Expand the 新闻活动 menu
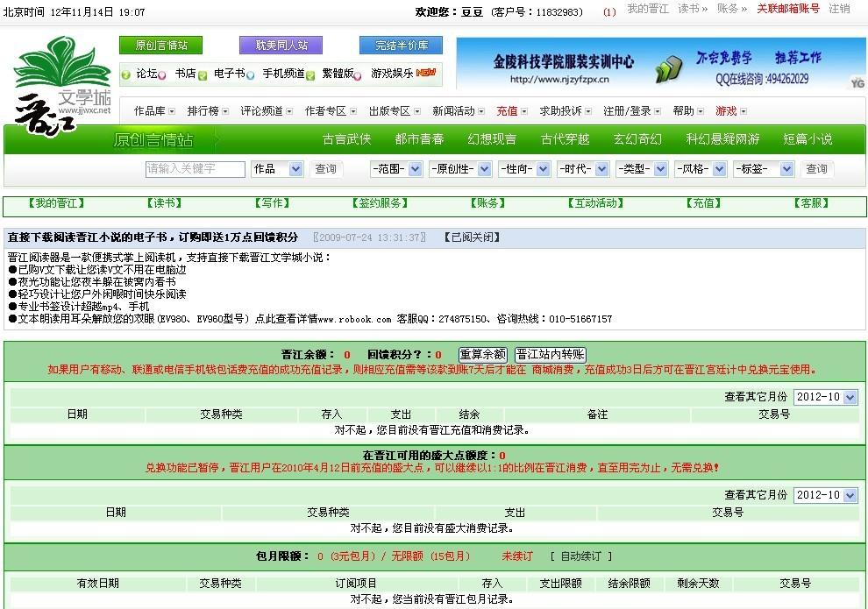Viewport: 868px width, 609px height. point(459,111)
